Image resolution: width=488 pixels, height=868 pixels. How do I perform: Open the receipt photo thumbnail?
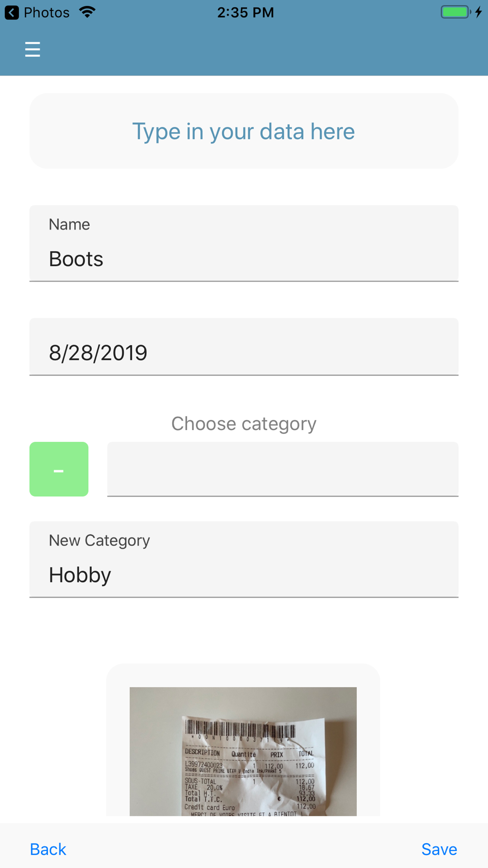click(x=243, y=751)
